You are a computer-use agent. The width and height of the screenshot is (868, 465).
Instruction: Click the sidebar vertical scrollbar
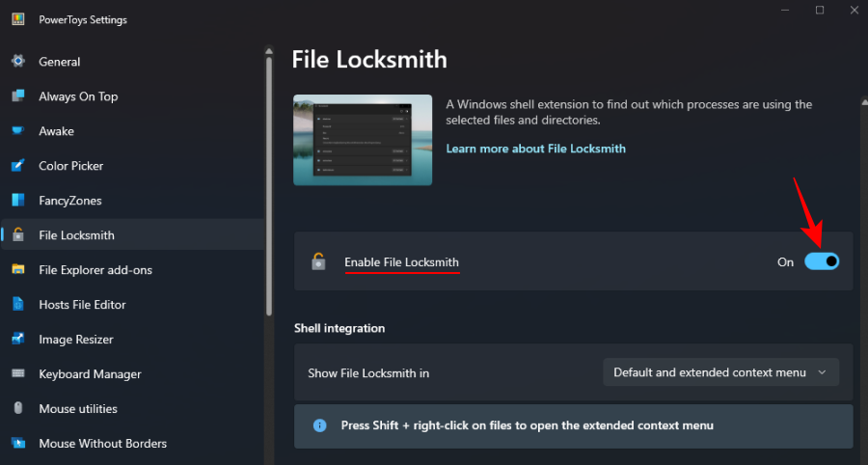pyautogui.click(x=269, y=183)
